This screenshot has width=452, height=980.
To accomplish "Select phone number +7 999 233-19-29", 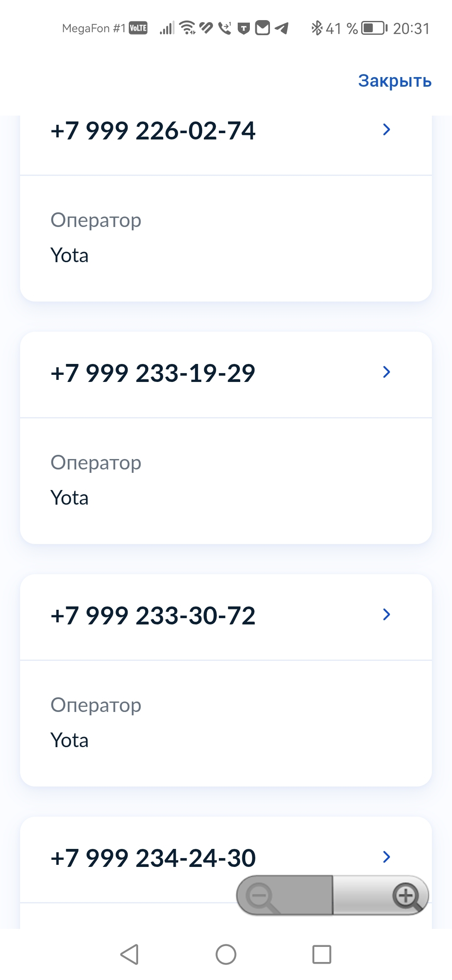I will [153, 373].
